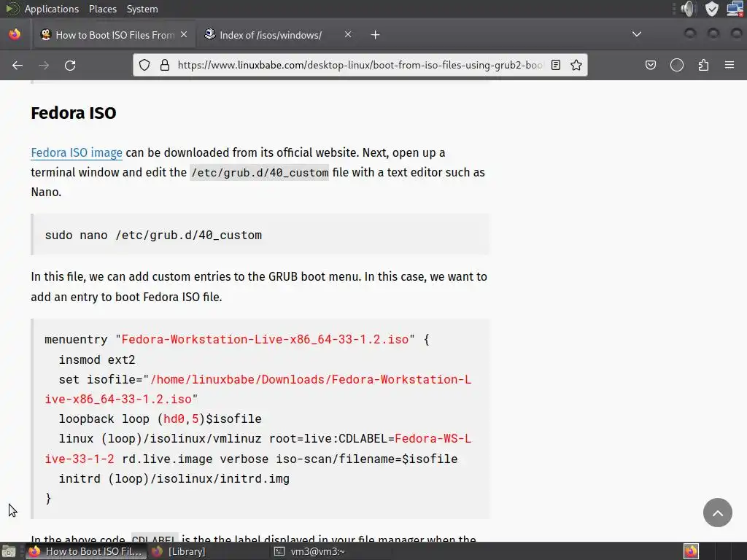747x560 pixels.
Task: Focus the linuxbabe.com URL address bar
Action: [360, 65]
